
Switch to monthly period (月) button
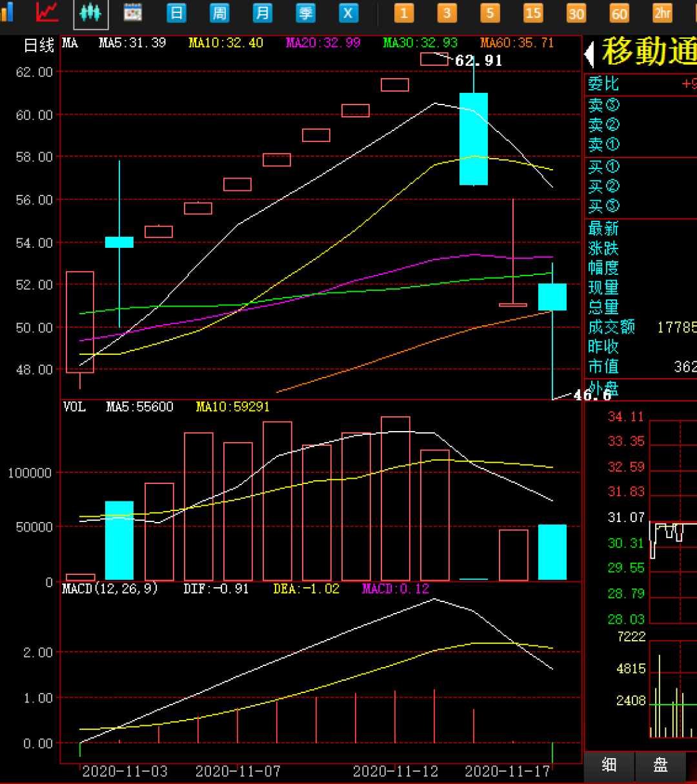click(262, 13)
